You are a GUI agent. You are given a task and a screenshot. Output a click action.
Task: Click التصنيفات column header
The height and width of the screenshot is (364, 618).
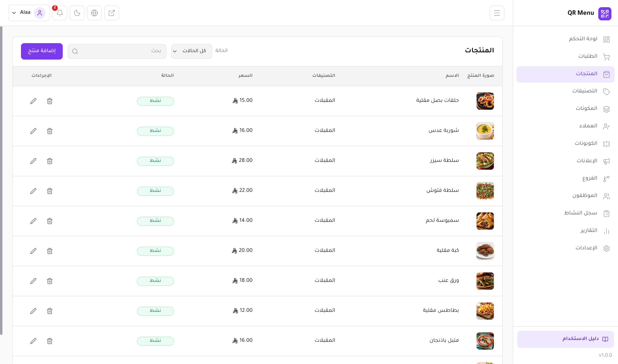[x=323, y=76]
